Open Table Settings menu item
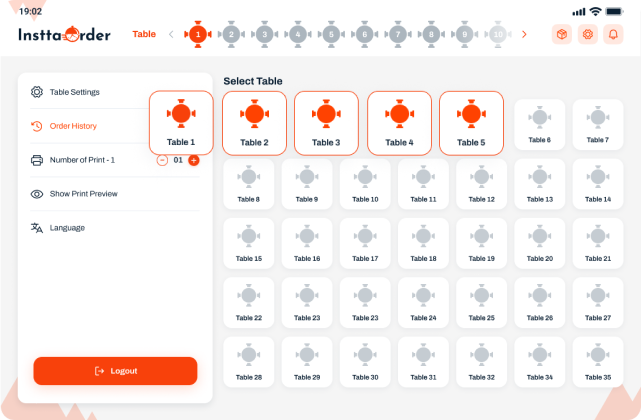Image resolution: width=641 pixels, height=420 pixels. coord(74,92)
